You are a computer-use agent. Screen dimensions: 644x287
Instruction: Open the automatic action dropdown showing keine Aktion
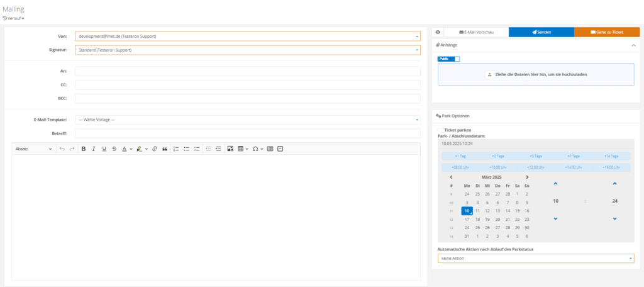[535, 258]
